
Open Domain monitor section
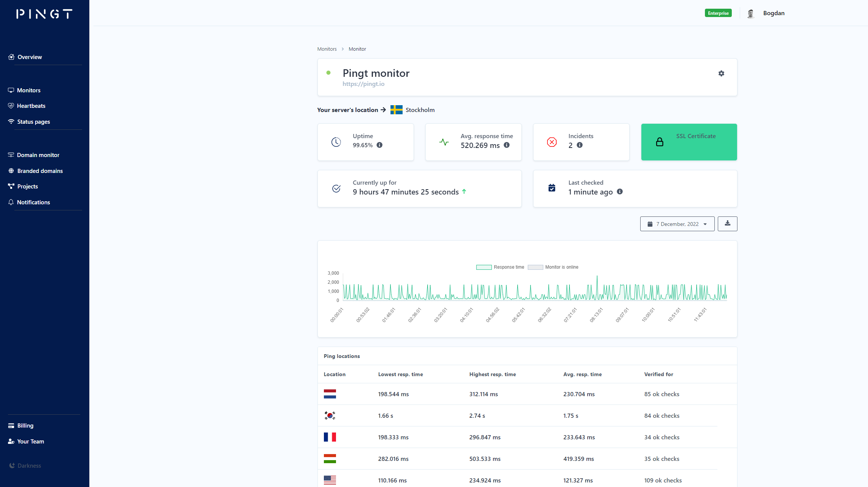tap(34, 155)
